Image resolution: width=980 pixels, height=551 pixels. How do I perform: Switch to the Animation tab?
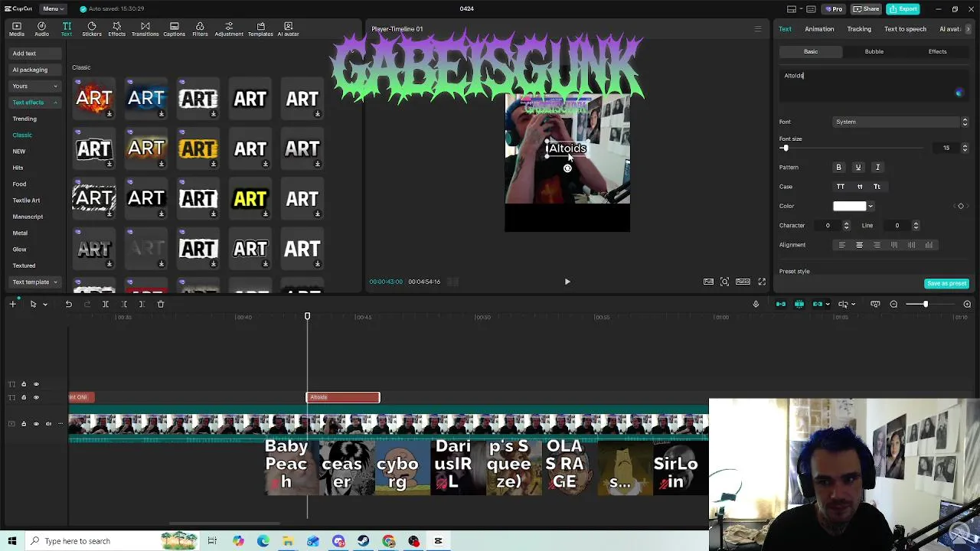819,29
